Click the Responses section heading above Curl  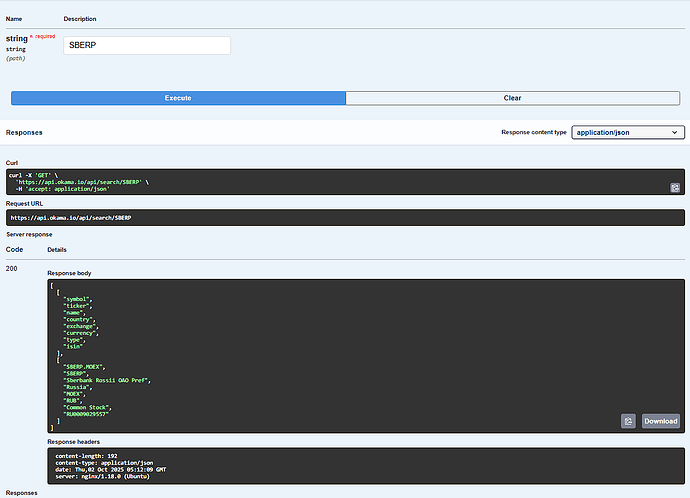(24, 132)
